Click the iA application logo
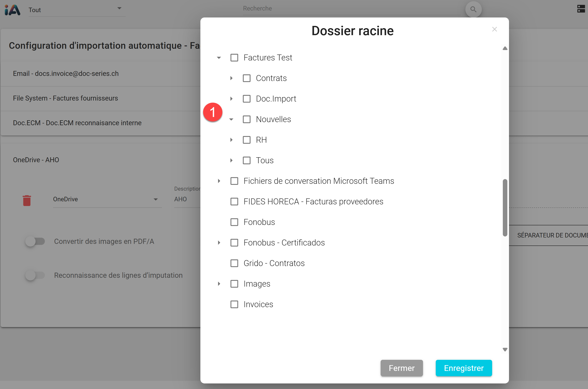The height and width of the screenshot is (389, 588). (12, 10)
